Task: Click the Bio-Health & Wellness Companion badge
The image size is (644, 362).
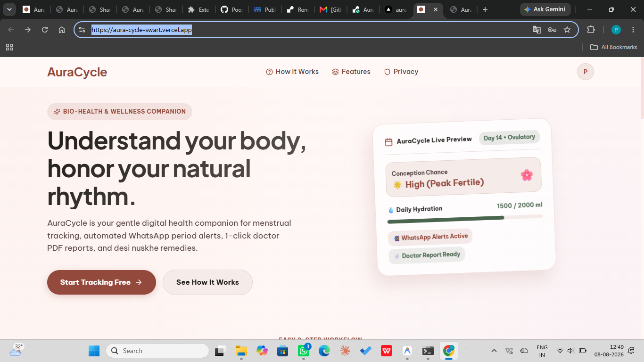Action: (x=120, y=112)
